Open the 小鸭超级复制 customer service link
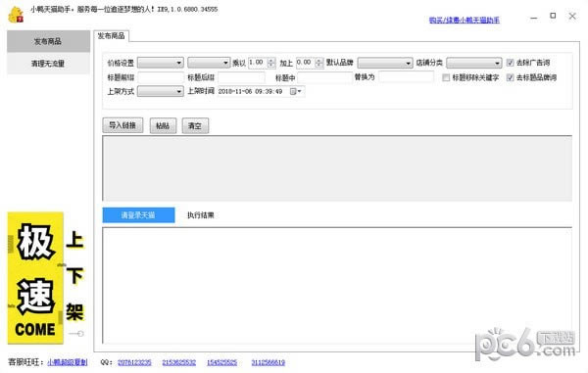 point(67,362)
